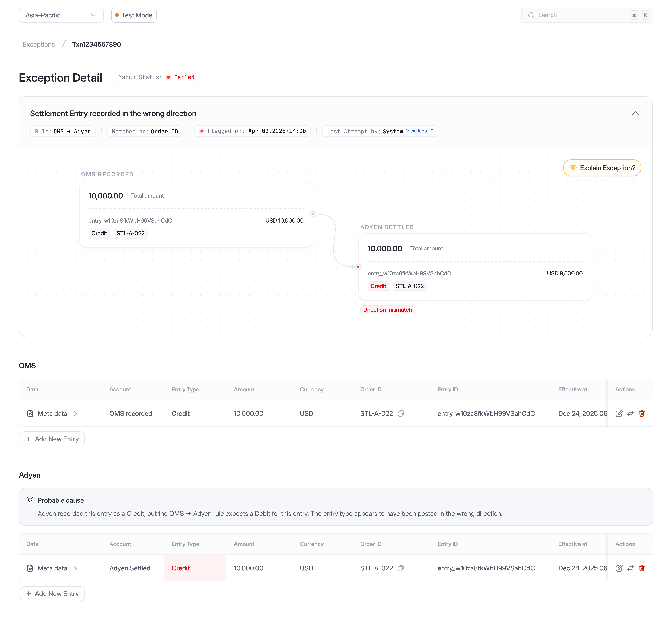Image resolution: width=672 pixels, height=620 pixels.
Task: Click the OMS row document icon
Action: pos(30,414)
